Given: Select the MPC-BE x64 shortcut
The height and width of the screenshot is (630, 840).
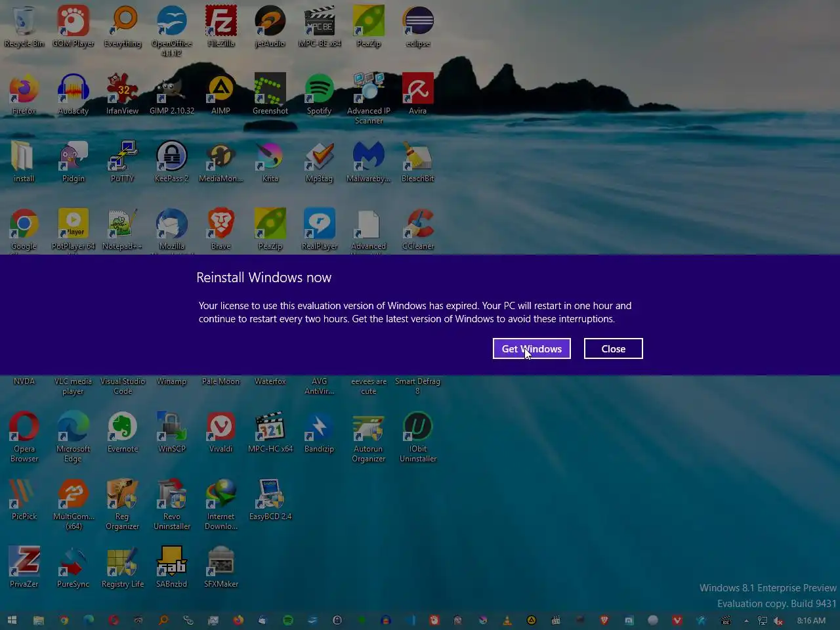Looking at the screenshot, I should coord(320,27).
